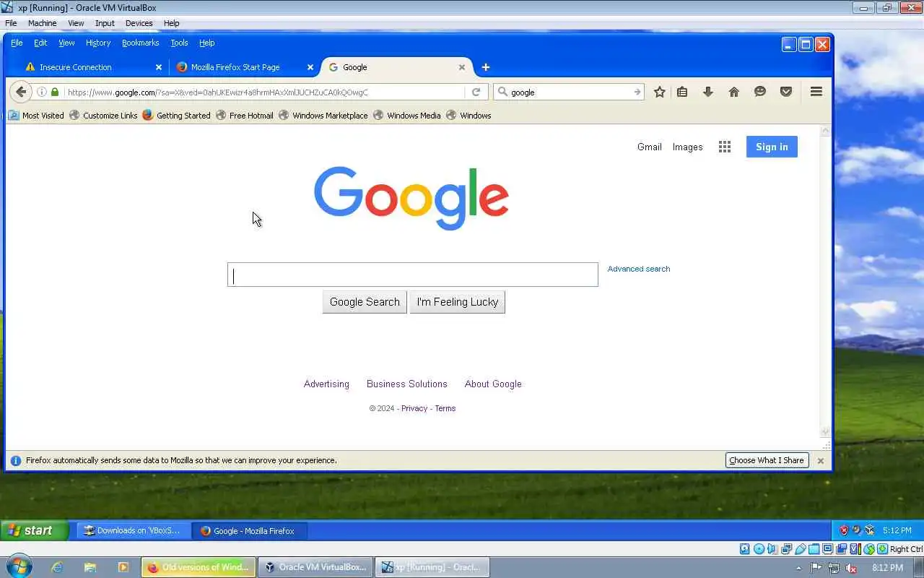Open site information icon in address bar
The width and height of the screenshot is (924, 578).
42,92
